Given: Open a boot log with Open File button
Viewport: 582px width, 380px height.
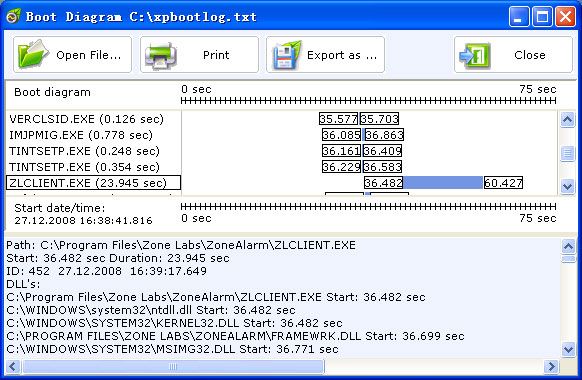Looking at the screenshot, I should [x=72, y=55].
